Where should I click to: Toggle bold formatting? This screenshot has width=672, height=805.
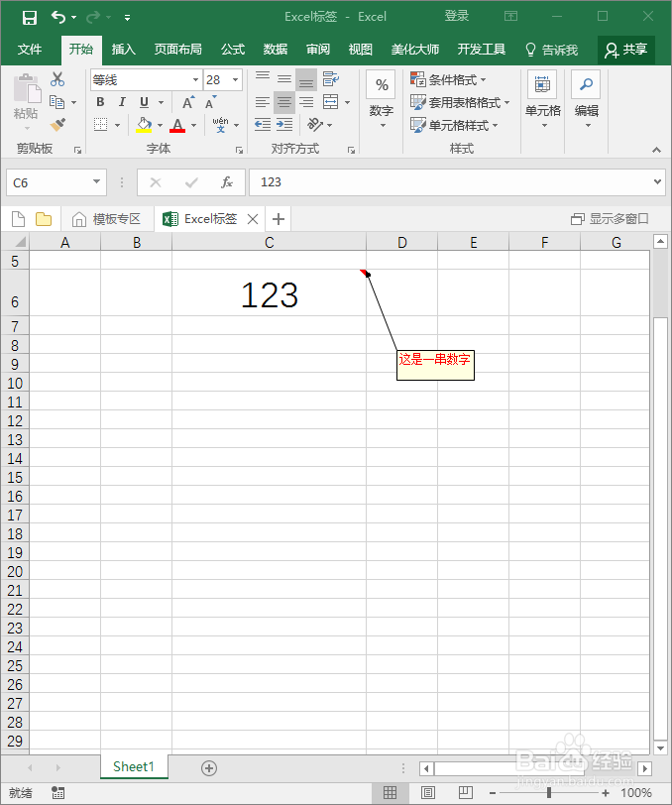tap(101, 102)
